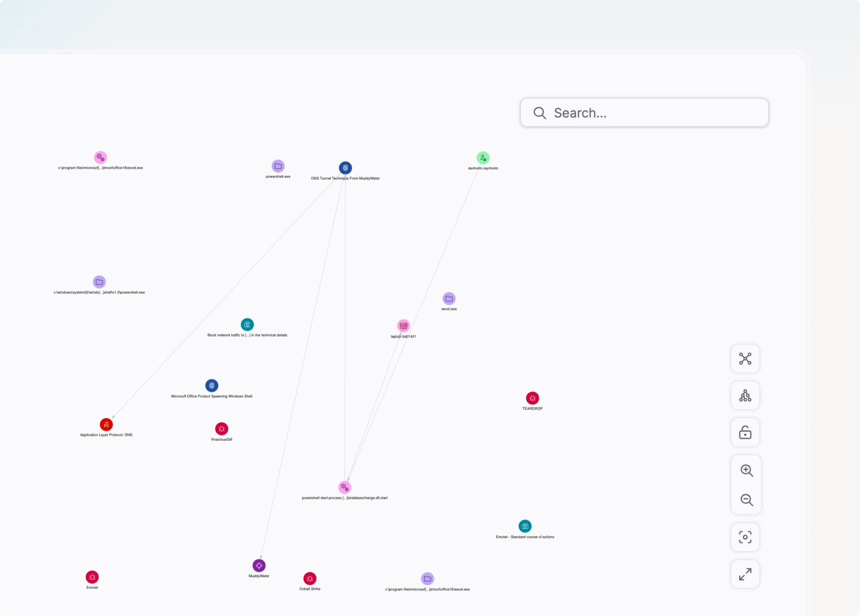
Task: Select the system32 powershell.exe folder node
Action: click(x=99, y=282)
